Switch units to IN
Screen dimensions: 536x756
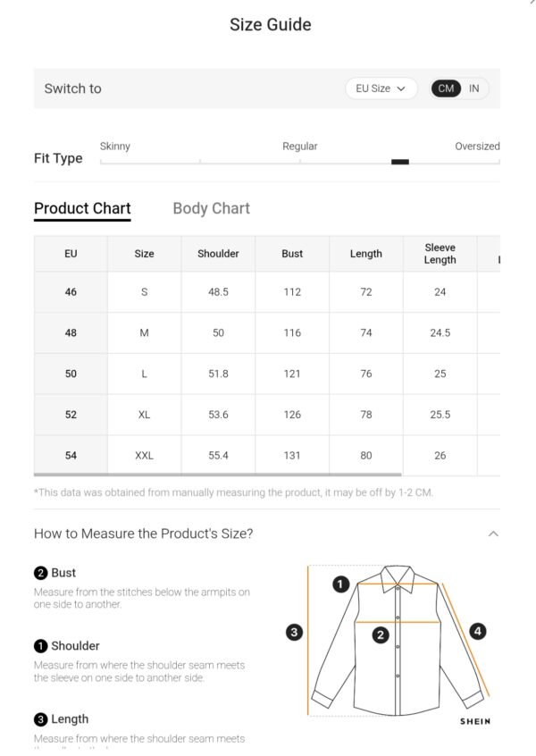click(474, 88)
